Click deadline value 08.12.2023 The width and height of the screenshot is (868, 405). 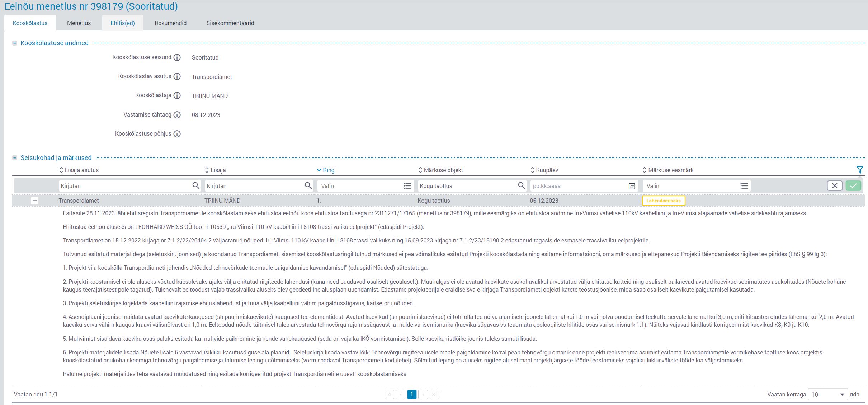tap(206, 115)
